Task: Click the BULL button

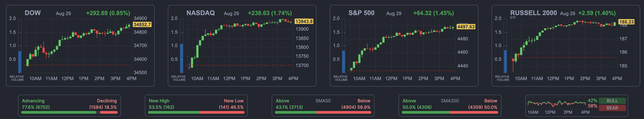Action: pos(612,101)
